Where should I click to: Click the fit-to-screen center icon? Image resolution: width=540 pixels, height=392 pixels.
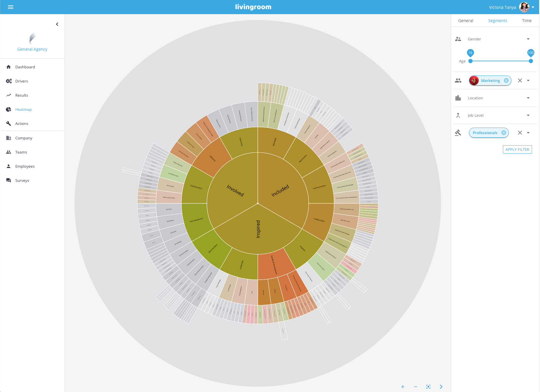(428, 387)
